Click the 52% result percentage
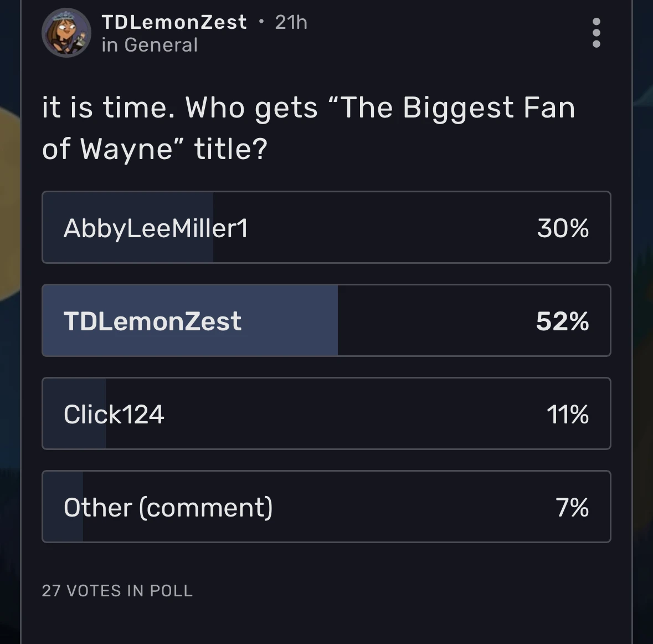 click(562, 321)
